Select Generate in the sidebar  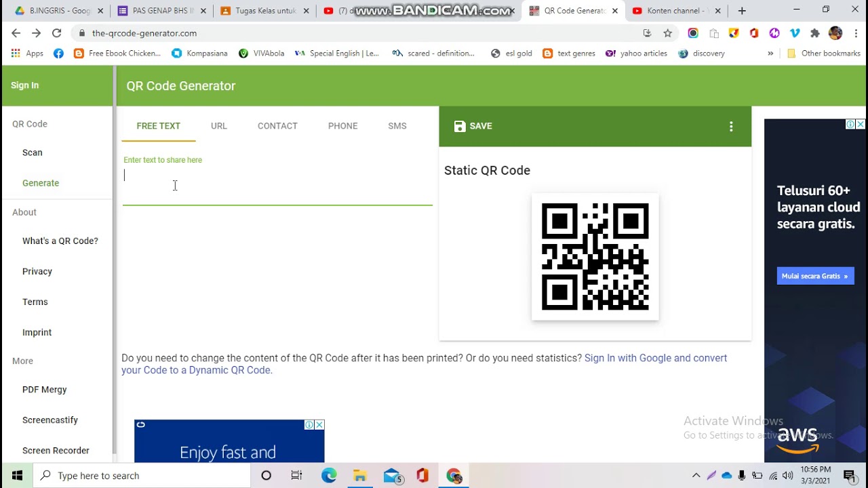(41, 183)
